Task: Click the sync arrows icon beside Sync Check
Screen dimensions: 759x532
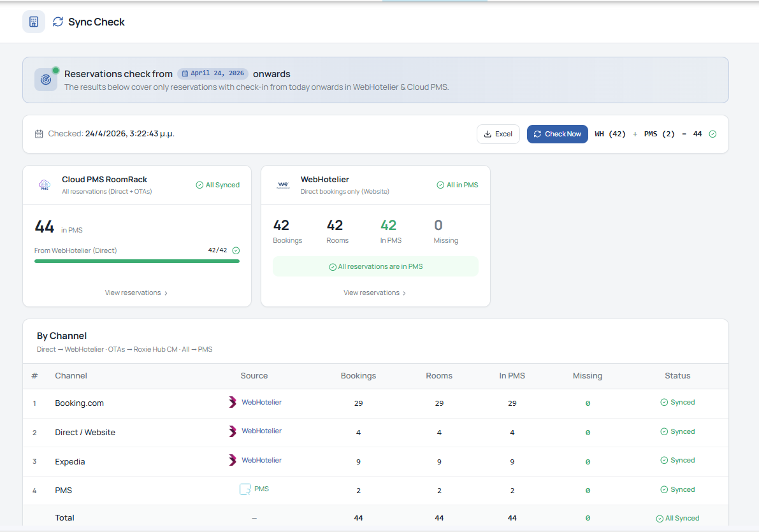Action: tap(58, 22)
